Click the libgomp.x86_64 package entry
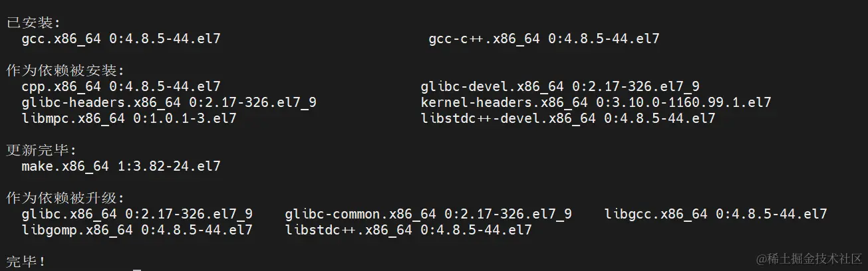This screenshot has height=271, width=868. tap(137, 230)
